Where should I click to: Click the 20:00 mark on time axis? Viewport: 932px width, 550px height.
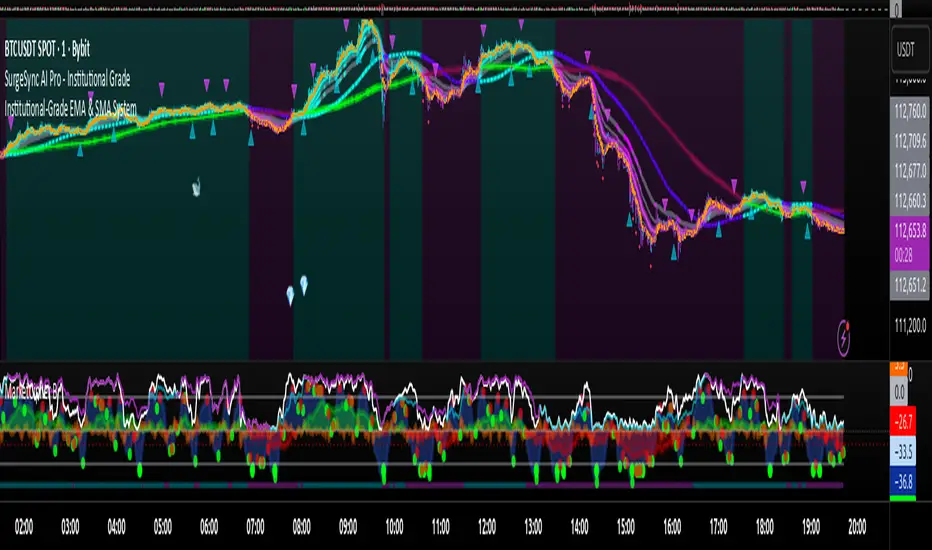tap(856, 523)
